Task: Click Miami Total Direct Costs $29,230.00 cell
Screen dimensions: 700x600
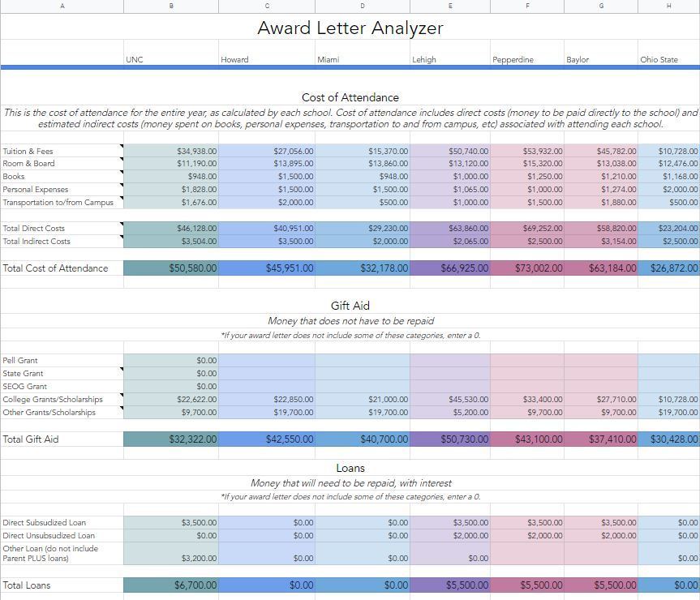Action: [x=362, y=229]
